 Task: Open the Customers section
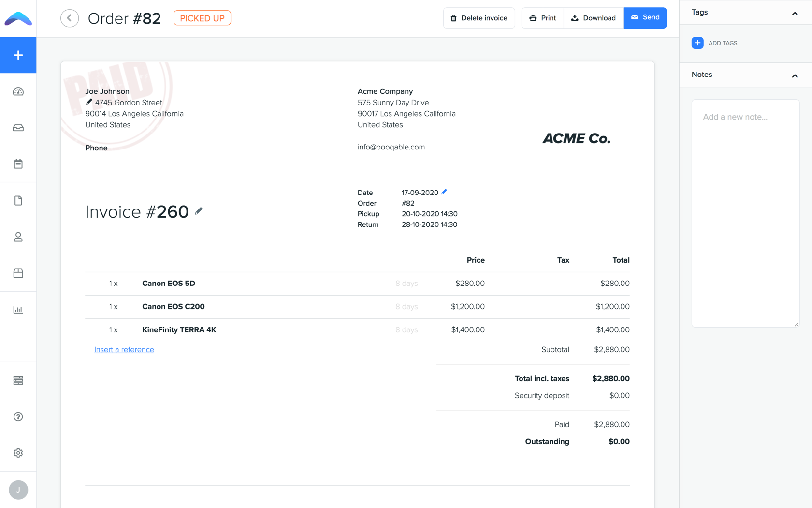click(18, 237)
